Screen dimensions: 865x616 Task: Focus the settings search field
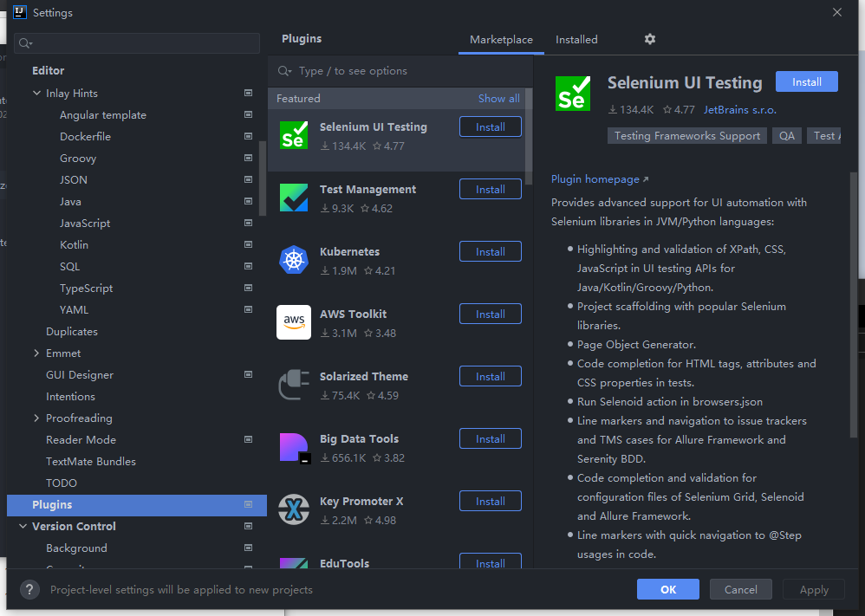[137, 43]
